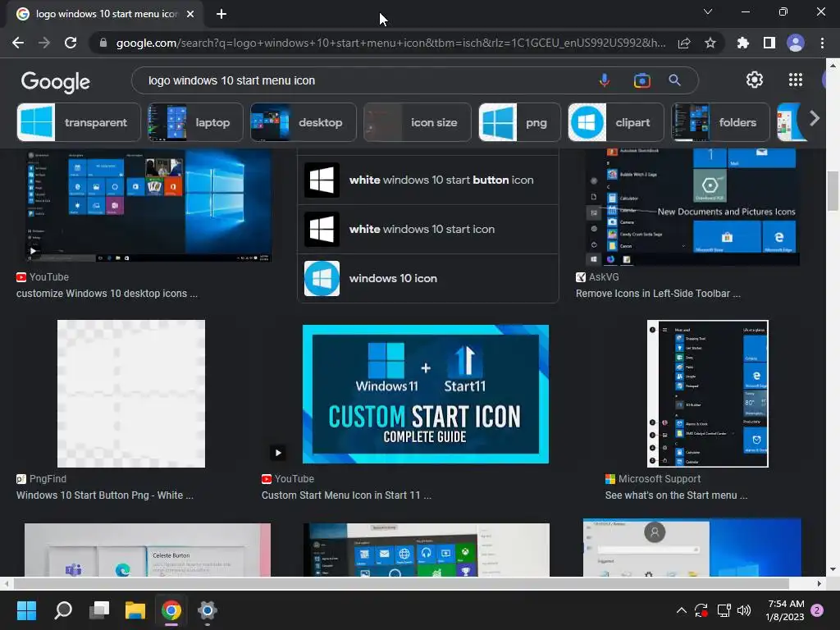
Task: Search by image with the camera icon
Action: (641, 80)
